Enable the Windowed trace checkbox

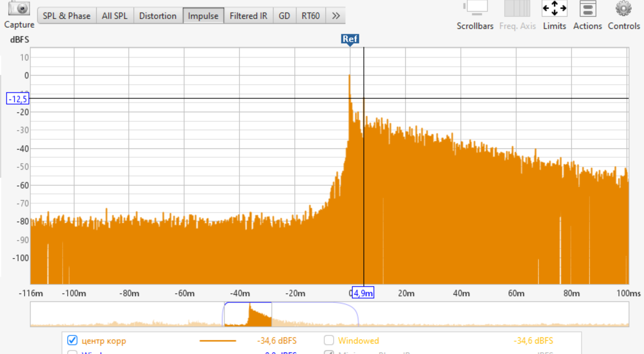329,341
